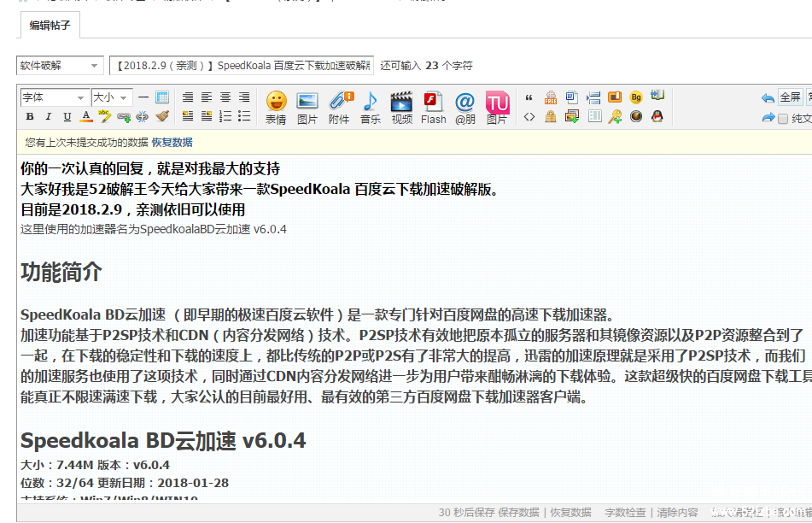Insert a QQ contact with the penguin icon
The height and width of the screenshot is (523, 812).
[657, 116]
